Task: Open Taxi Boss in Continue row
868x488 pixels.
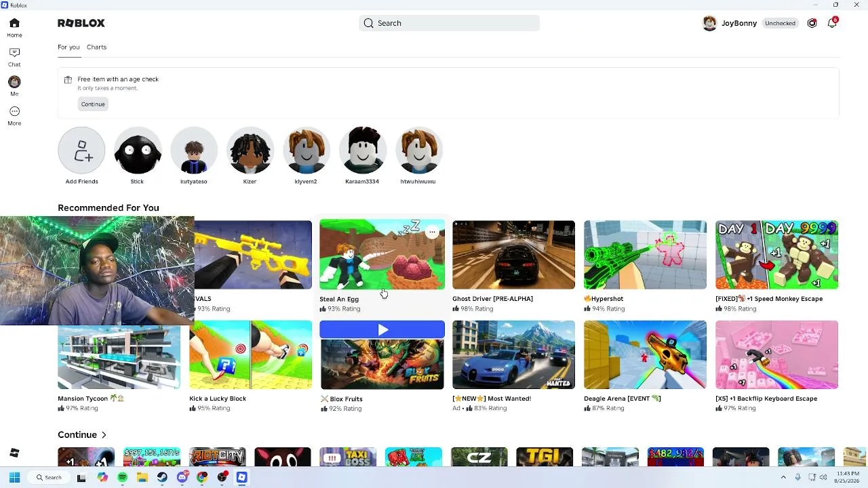Action: 348,457
